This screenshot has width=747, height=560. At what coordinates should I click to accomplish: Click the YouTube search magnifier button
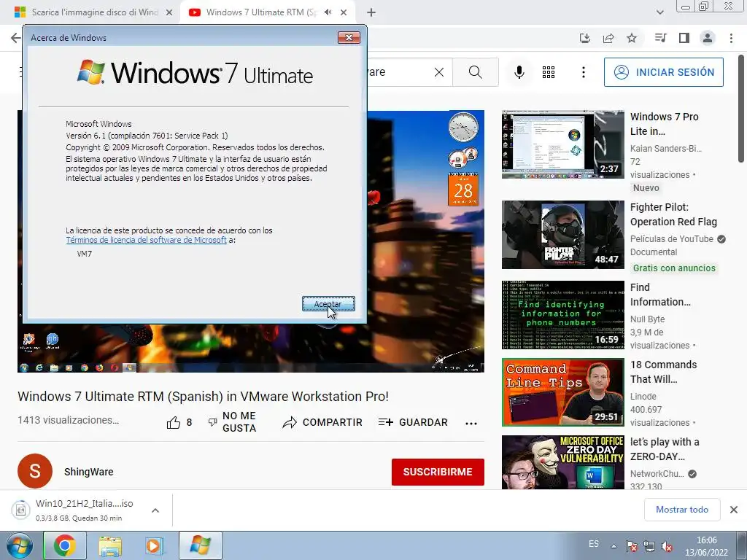coord(476,72)
